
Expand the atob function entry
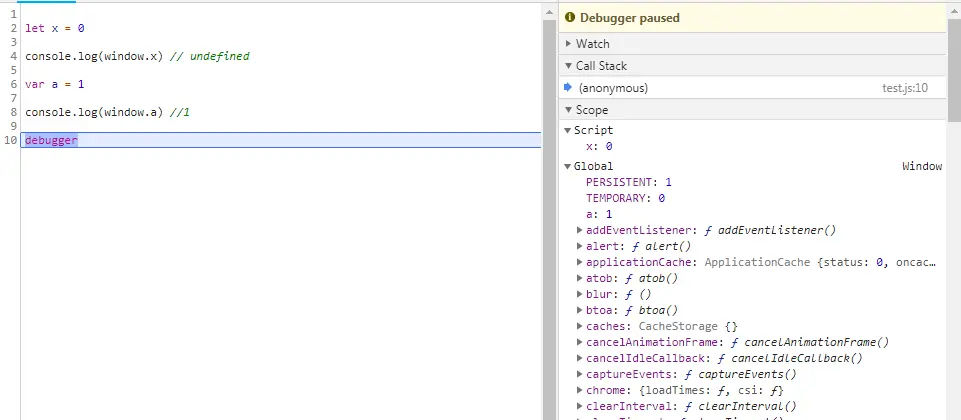click(x=580, y=278)
